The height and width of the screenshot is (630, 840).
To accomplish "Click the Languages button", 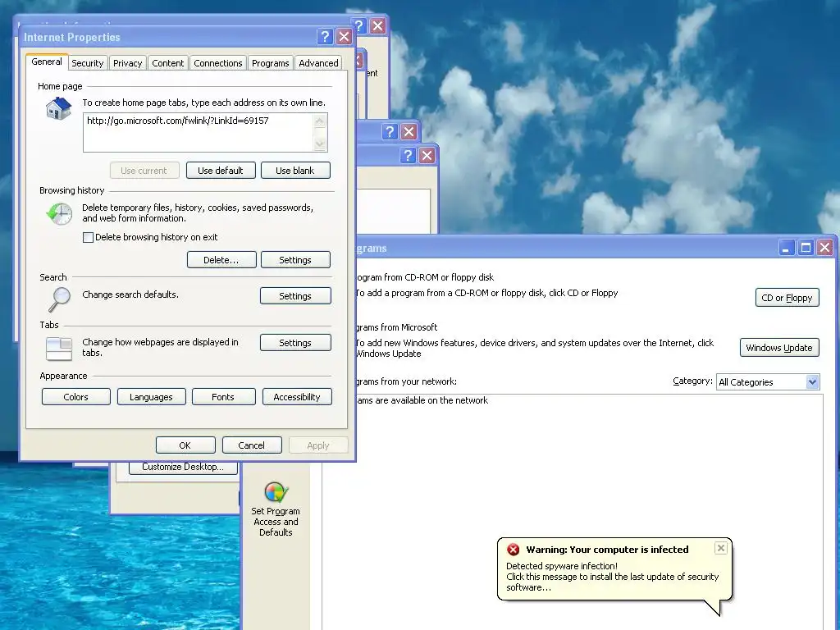I will (x=151, y=397).
